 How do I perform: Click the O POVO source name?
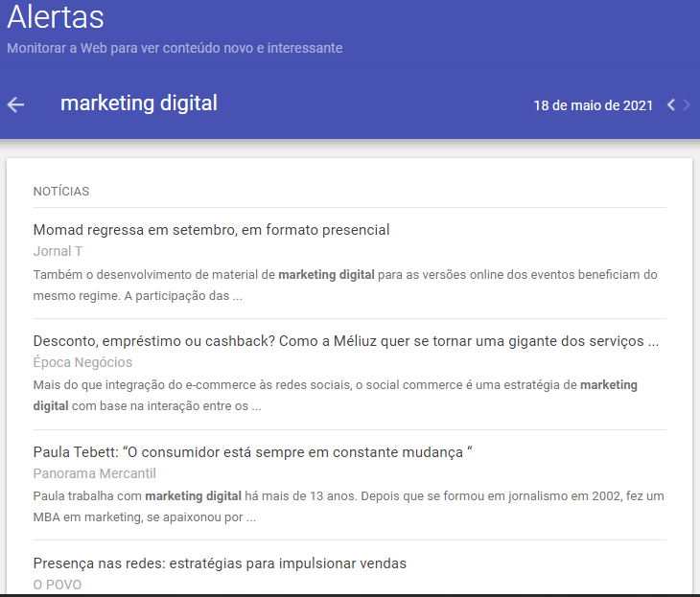58,585
